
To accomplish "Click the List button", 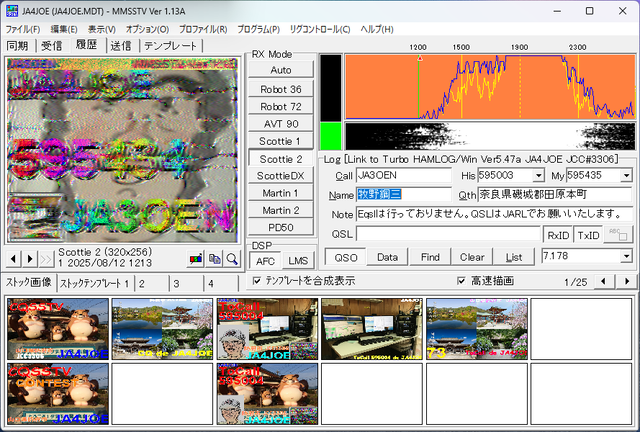I will 513,257.
